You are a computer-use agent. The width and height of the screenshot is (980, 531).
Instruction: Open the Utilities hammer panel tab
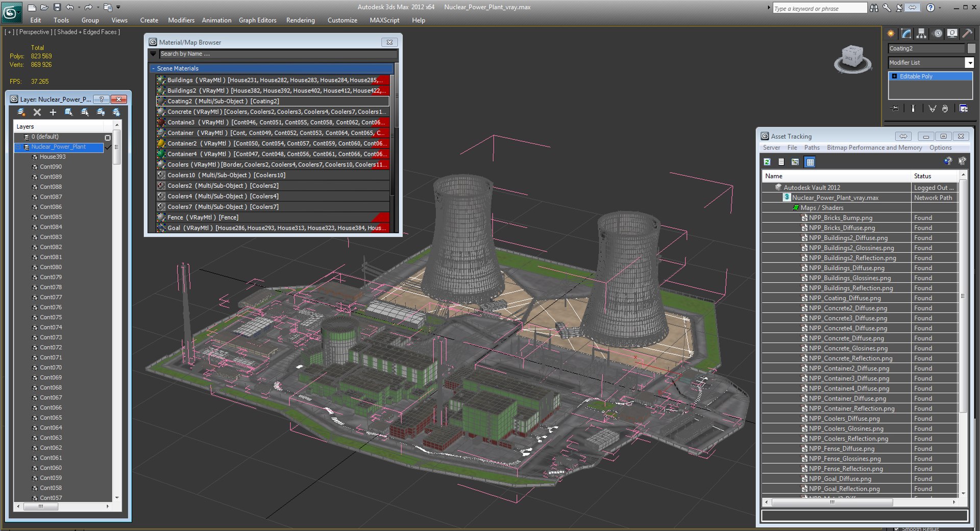click(x=968, y=34)
